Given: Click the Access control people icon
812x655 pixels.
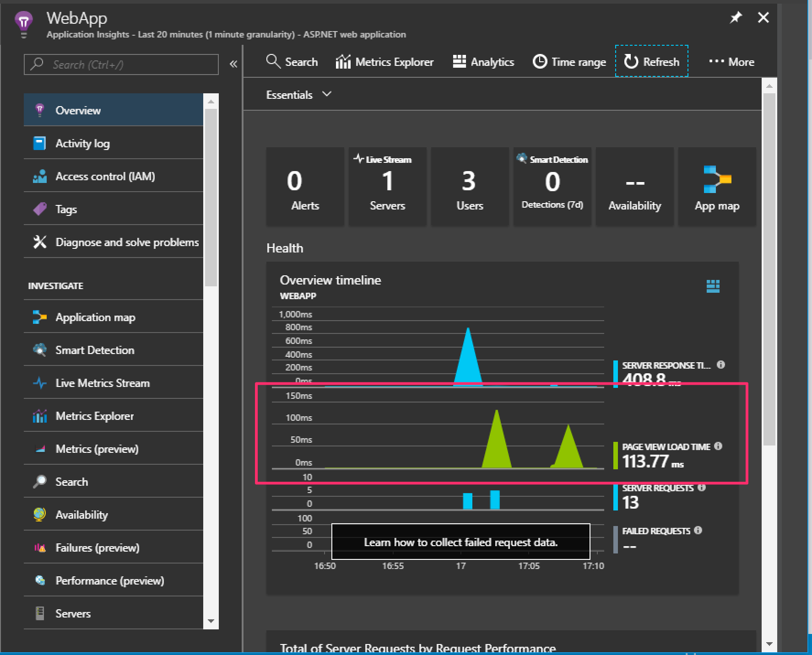Looking at the screenshot, I should pyautogui.click(x=40, y=176).
